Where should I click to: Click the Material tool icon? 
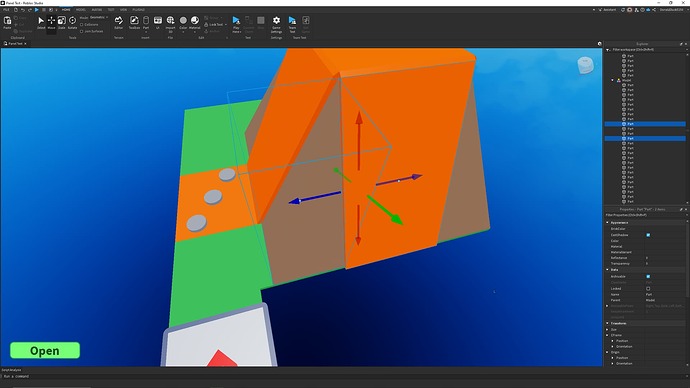click(x=195, y=21)
